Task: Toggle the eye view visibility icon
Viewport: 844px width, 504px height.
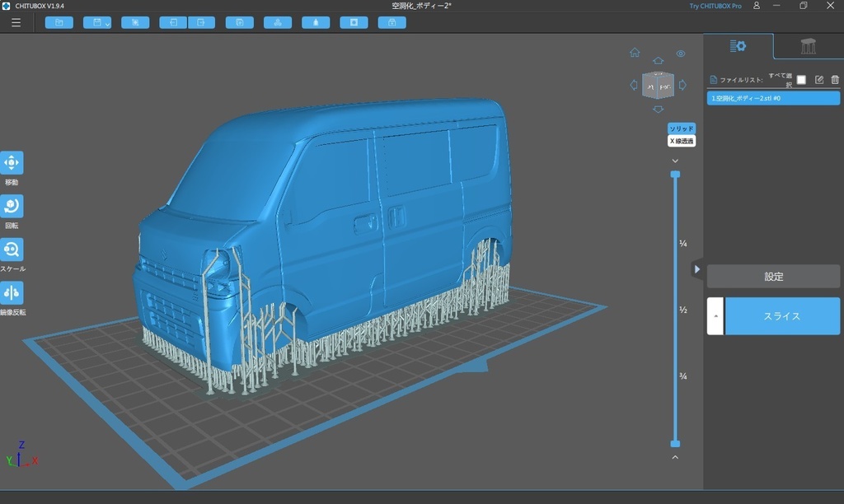Action: [x=681, y=54]
